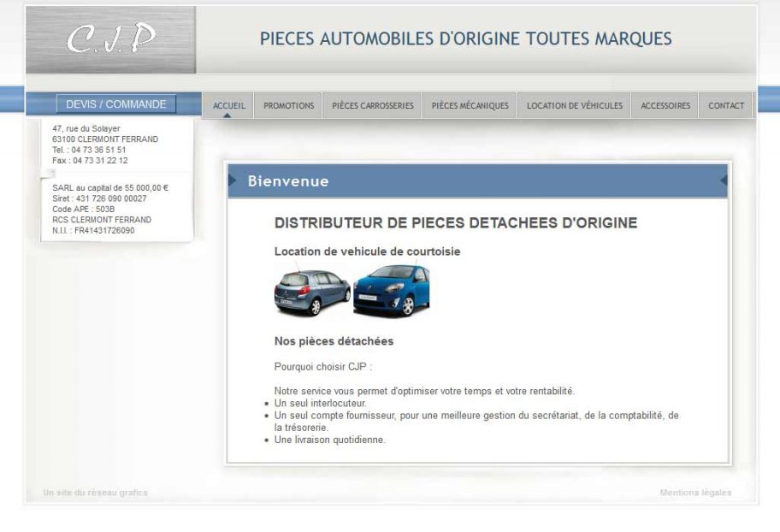The width and height of the screenshot is (780, 532).
Task: Click the CJP logo in the header
Action: click(x=110, y=40)
